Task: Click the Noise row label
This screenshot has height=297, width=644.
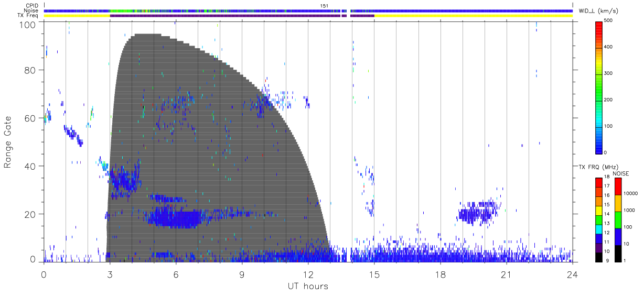Action: 31,10
